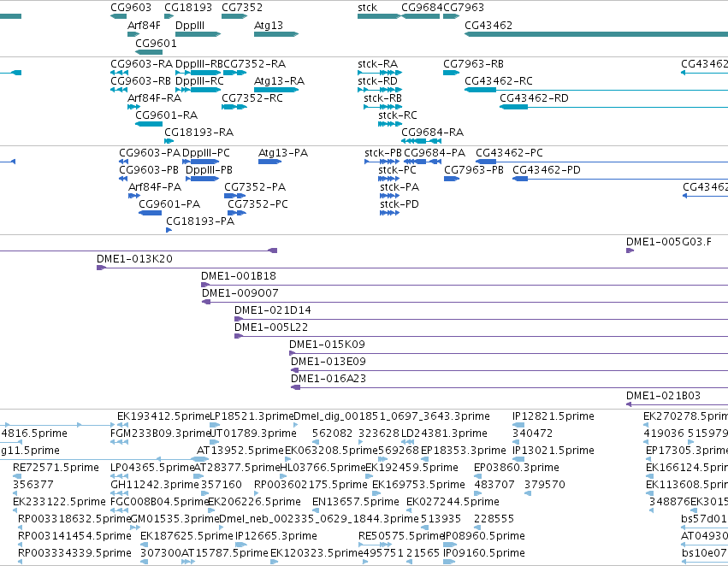The image size is (728, 566).
Task: Click the CG9603 gene label
Action: 131,8
